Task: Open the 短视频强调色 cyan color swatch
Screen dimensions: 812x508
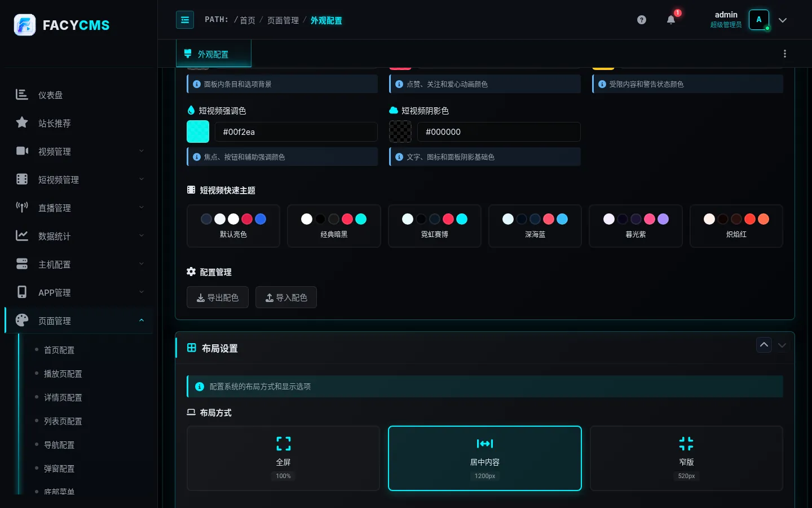Action: (198, 132)
